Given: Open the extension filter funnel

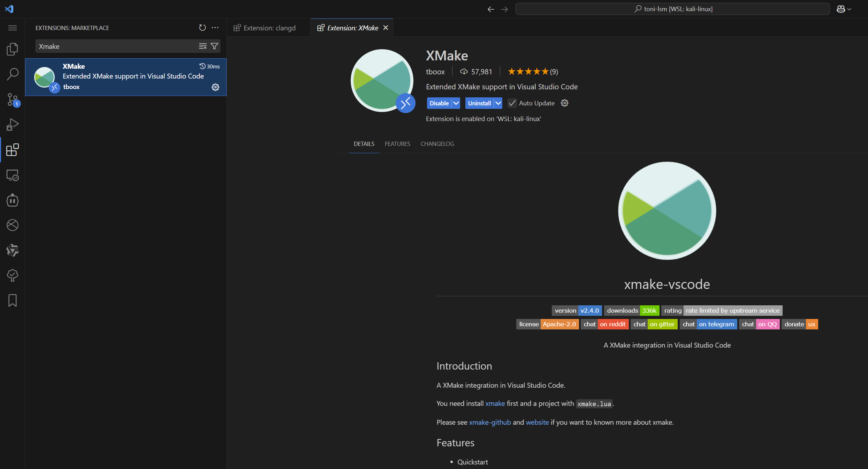Looking at the screenshot, I should [214, 46].
